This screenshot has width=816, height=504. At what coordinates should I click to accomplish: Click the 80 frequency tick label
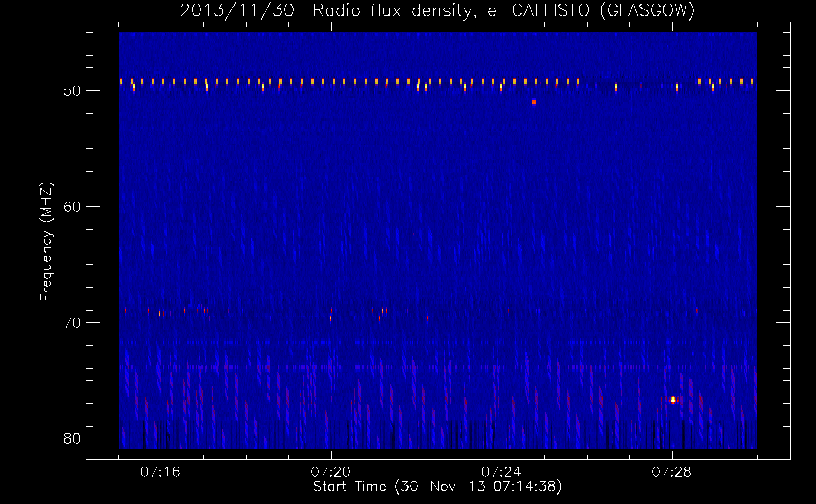72,438
